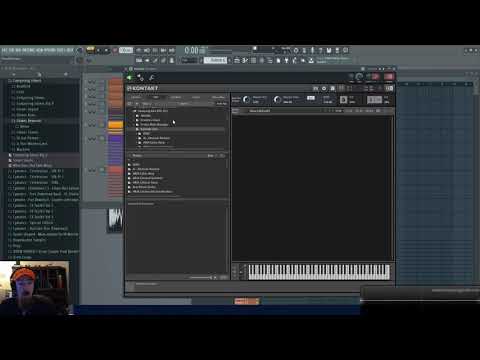This screenshot has height=360, width=480.
Task: Show Current project tab in FL browser
Action: coord(39,74)
